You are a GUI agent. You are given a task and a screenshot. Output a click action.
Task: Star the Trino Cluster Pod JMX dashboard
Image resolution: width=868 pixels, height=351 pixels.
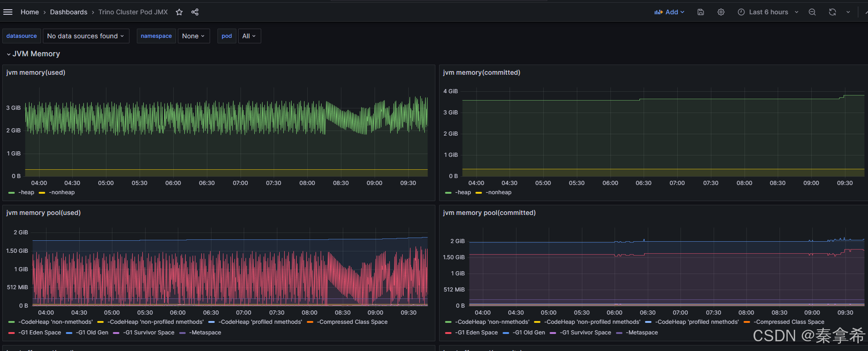pos(179,12)
